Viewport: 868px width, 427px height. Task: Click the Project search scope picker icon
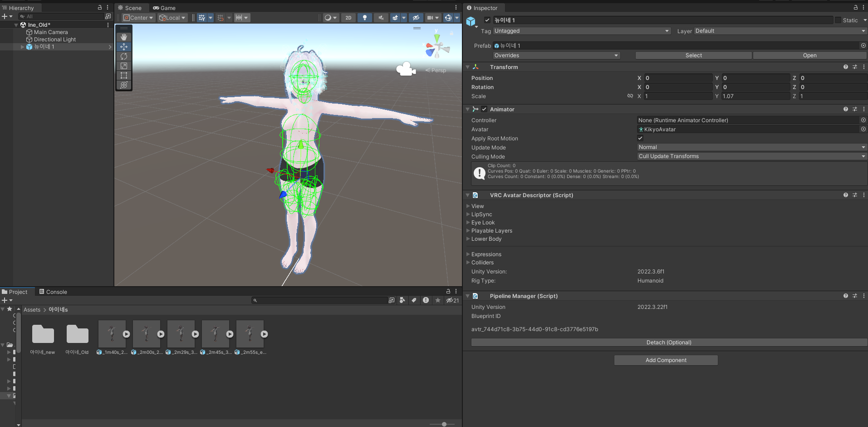click(x=392, y=300)
